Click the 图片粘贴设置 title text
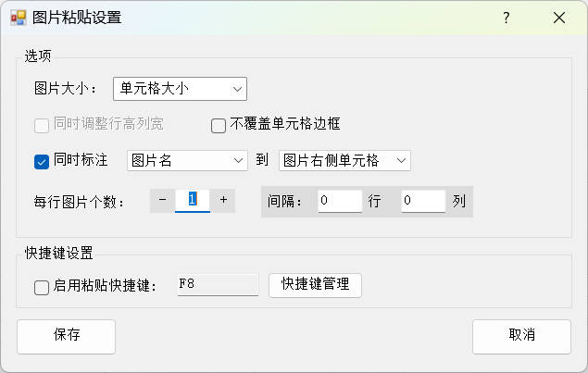Screen dimensions: 588x373 pos(76,18)
